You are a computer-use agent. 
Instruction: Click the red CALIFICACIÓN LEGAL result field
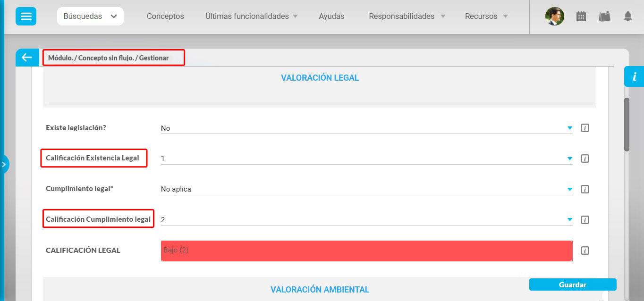tap(366, 251)
